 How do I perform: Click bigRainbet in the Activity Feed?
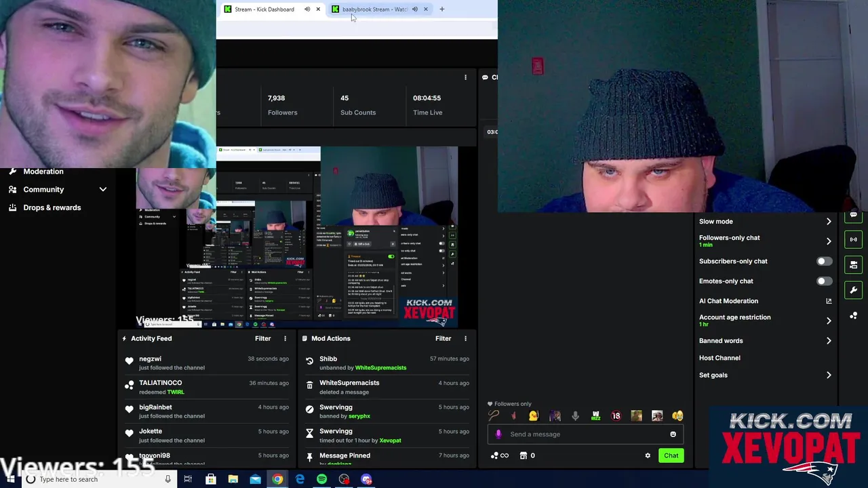155,407
